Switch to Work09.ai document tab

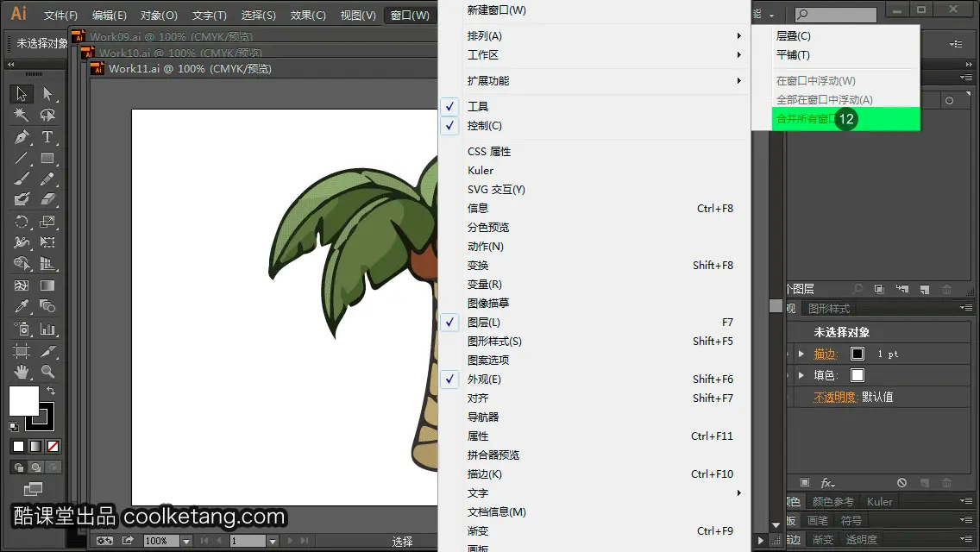pos(171,37)
